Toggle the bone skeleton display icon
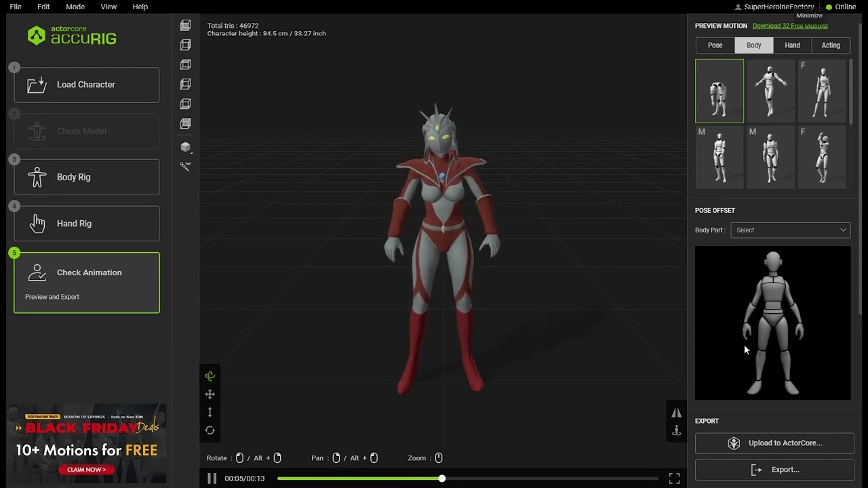Image resolution: width=868 pixels, height=488 pixels. [x=186, y=166]
